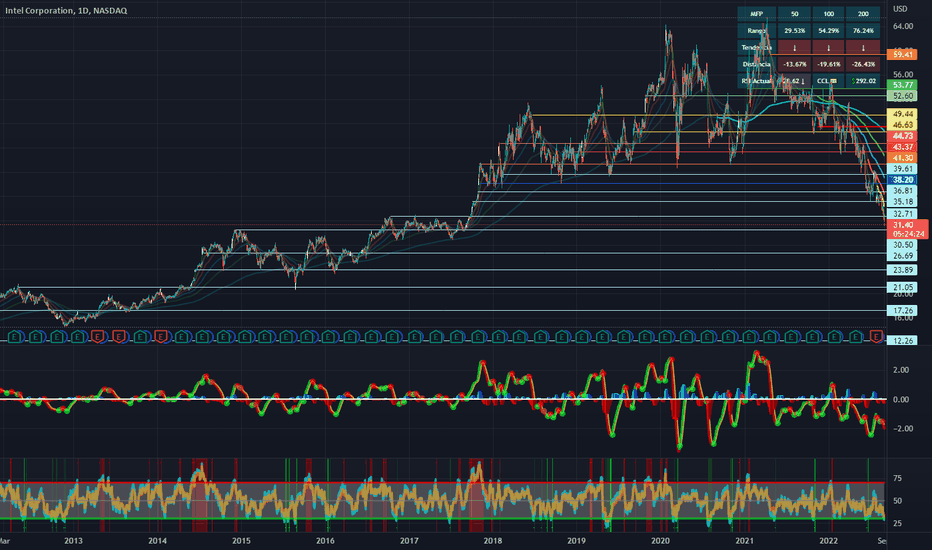932x550 pixels.
Task: Click the 200 column header in the table
Action: tap(863, 14)
